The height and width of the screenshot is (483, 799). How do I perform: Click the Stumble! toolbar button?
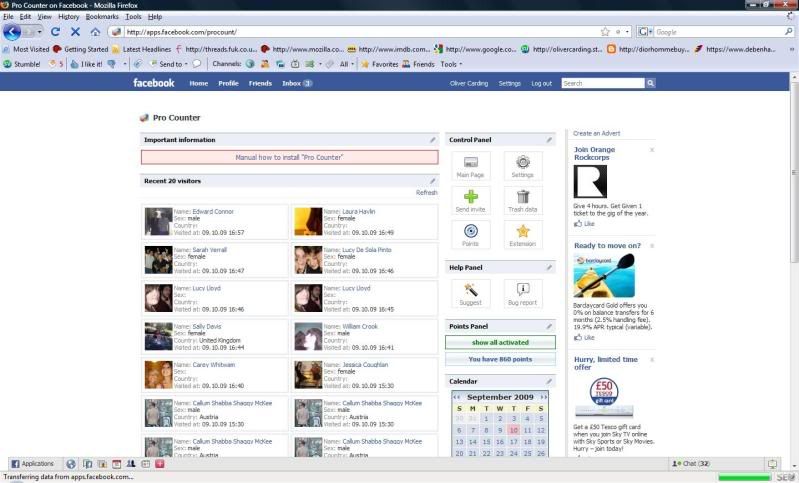click(x=22, y=64)
